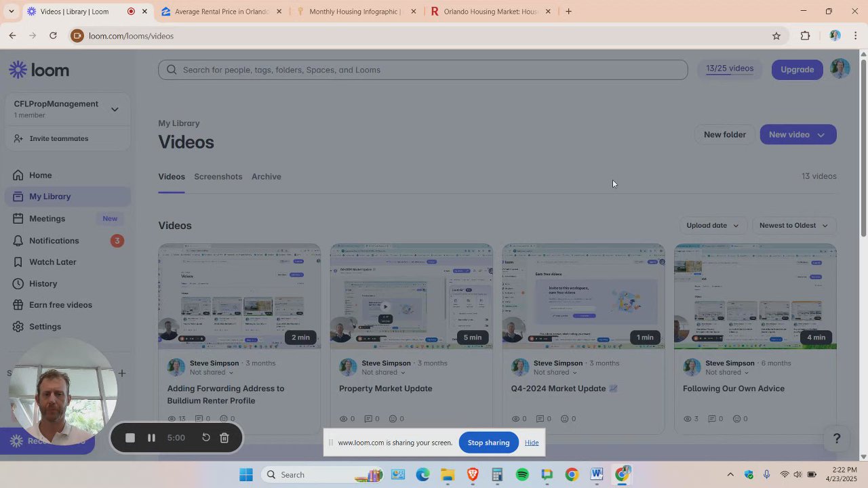The height and width of the screenshot is (488, 868).
Task: Open the Loom help question mark button
Action: pyautogui.click(x=837, y=439)
